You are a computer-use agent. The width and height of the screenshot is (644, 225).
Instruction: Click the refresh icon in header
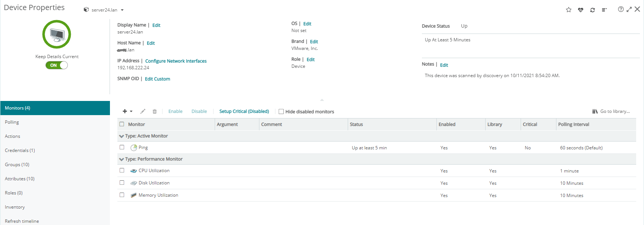(x=592, y=10)
